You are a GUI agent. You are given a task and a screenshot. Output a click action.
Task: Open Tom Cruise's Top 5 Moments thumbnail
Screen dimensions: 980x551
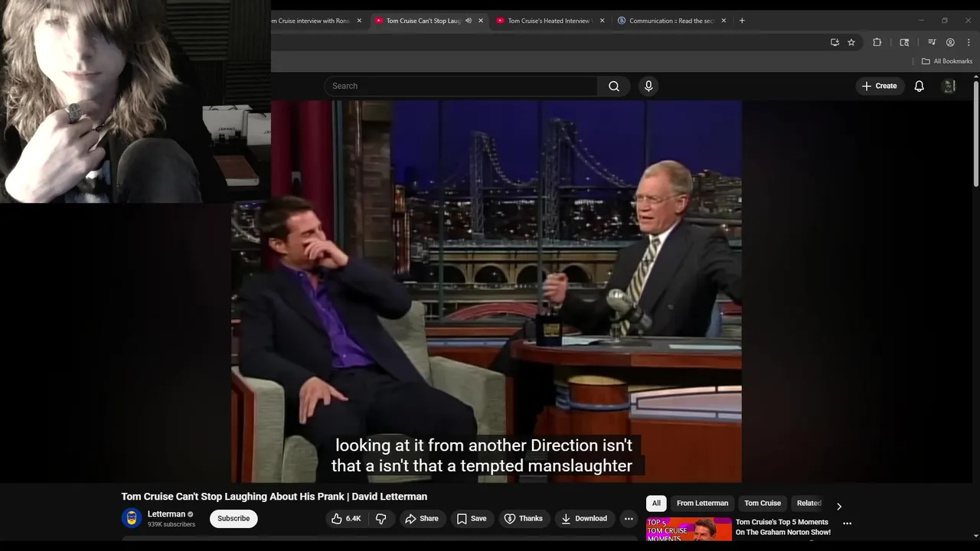tap(689, 530)
